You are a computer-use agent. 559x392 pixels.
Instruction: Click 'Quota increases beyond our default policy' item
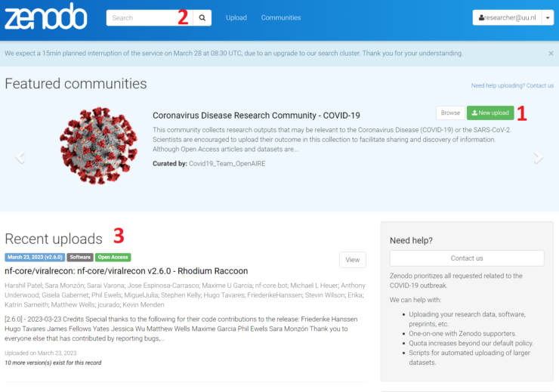(x=471, y=343)
